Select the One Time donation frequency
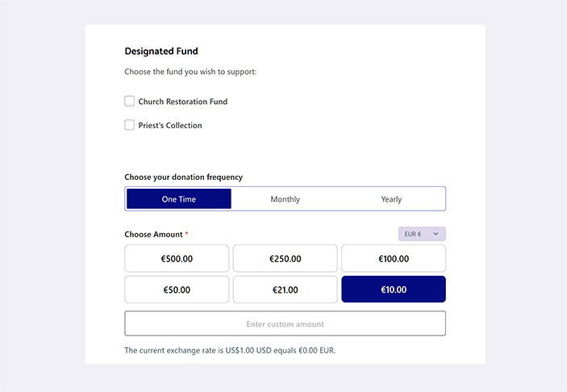Image resolution: width=567 pixels, height=392 pixels. click(179, 199)
